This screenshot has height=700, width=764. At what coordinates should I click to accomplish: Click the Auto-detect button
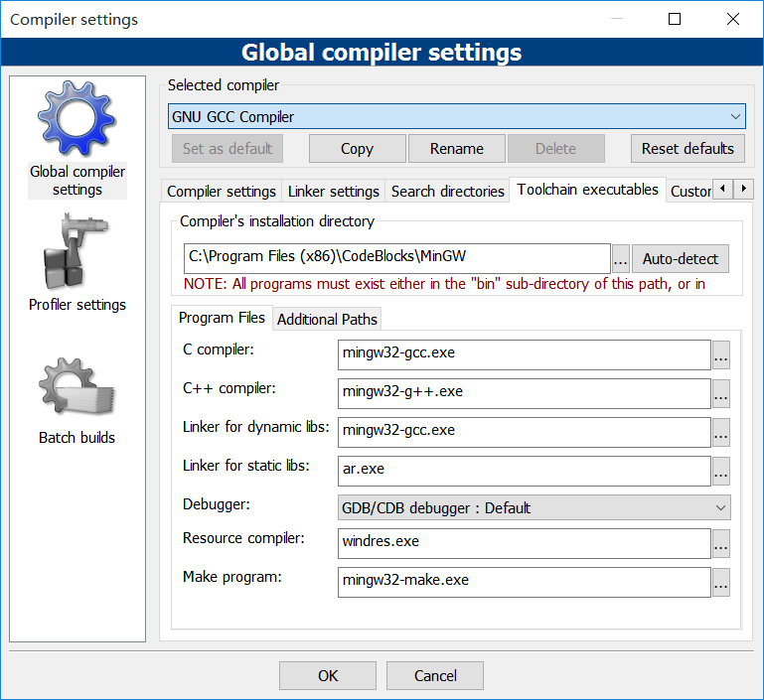(x=680, y=259)
